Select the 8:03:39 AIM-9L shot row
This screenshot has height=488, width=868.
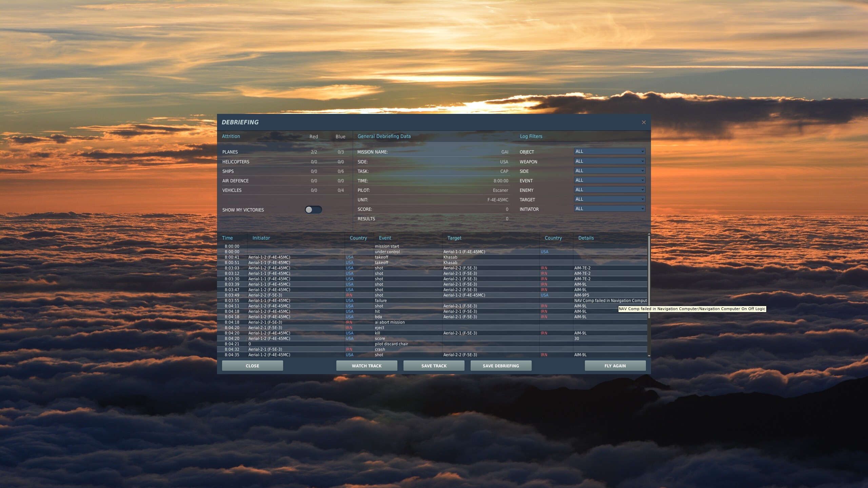pos(432,284)
